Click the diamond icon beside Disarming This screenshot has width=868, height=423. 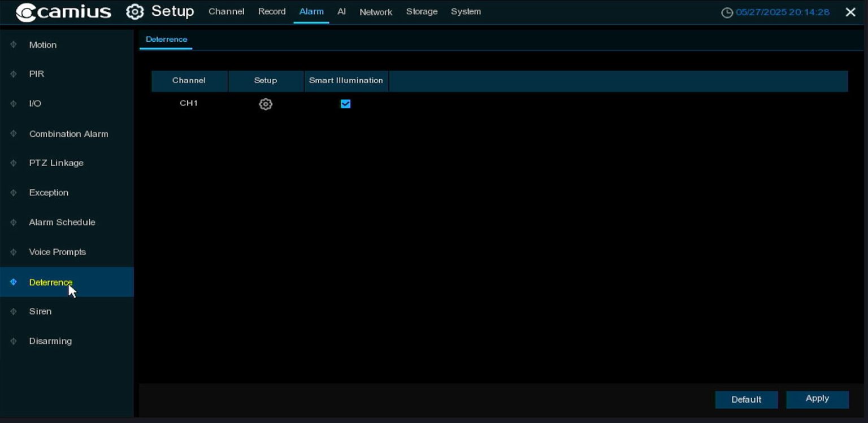(13, 341)
